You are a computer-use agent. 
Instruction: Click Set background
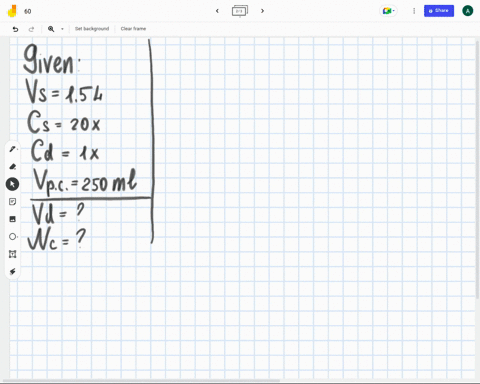point(92,29)
